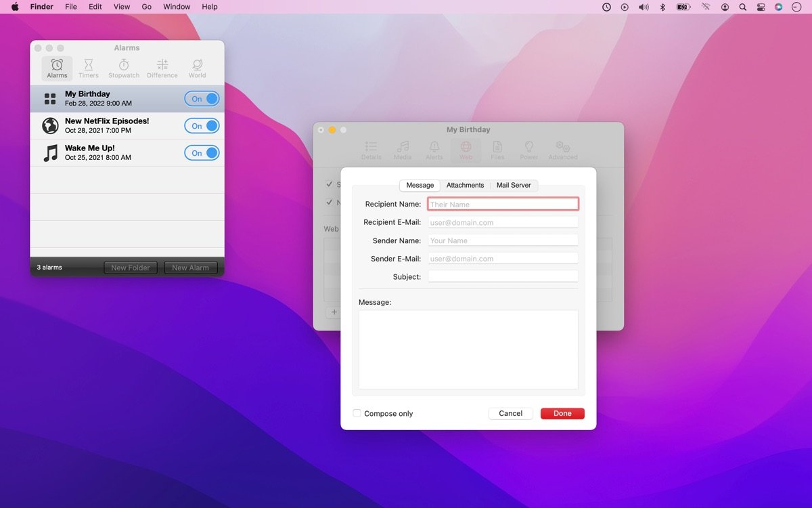Click the music note icon for Wake Me Up
812x508 pixels.
(50, 153)
